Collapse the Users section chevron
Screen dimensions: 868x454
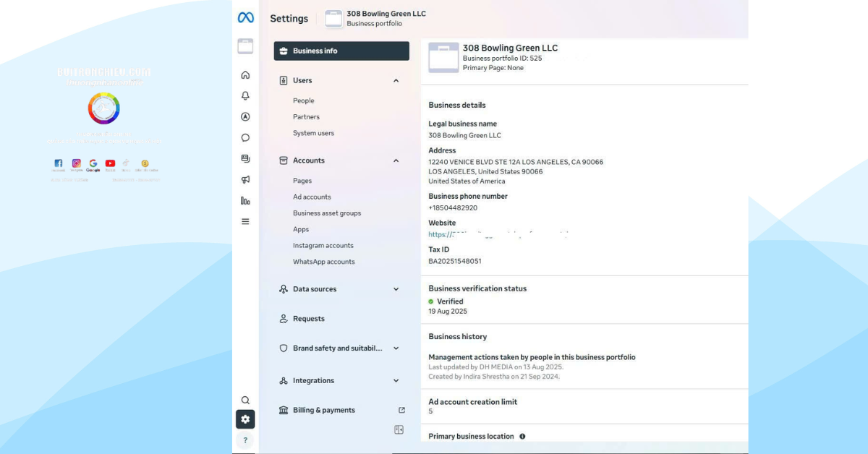click(396, 80)
